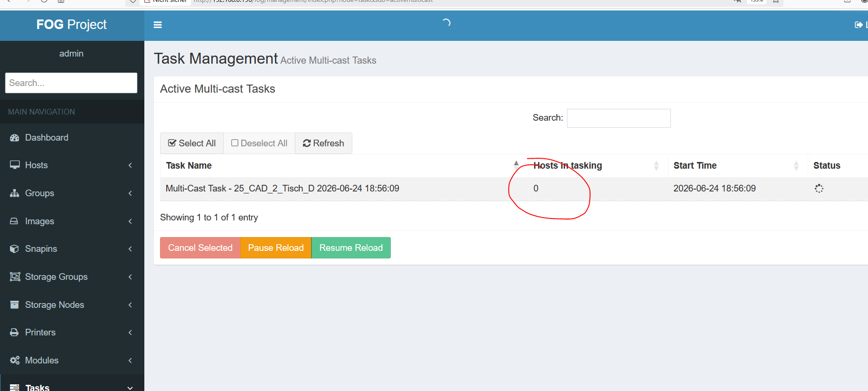
Task: Open the Storage Groups menu item
Action: click(72, 277)
